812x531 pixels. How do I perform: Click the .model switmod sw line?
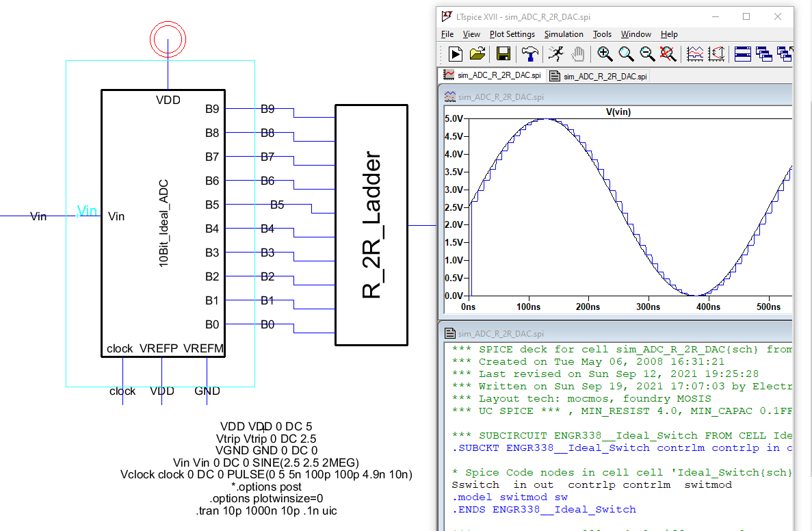(x=510, y=497)
